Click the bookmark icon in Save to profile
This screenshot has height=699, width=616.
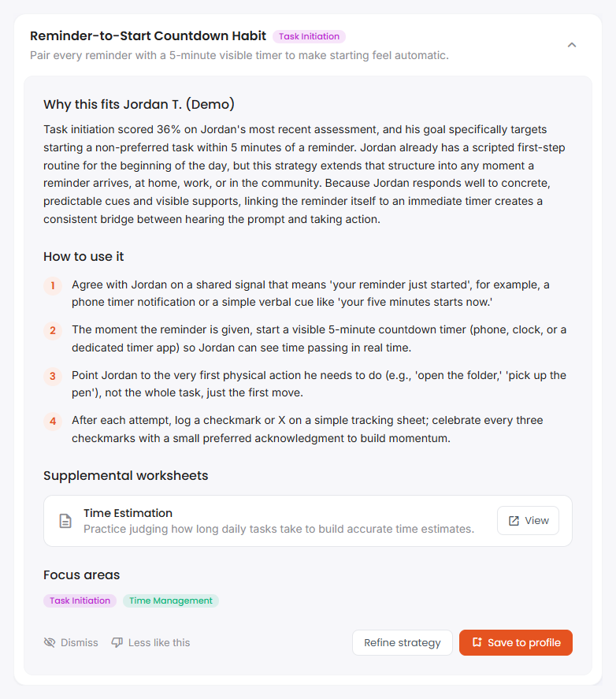pos(477,642)
